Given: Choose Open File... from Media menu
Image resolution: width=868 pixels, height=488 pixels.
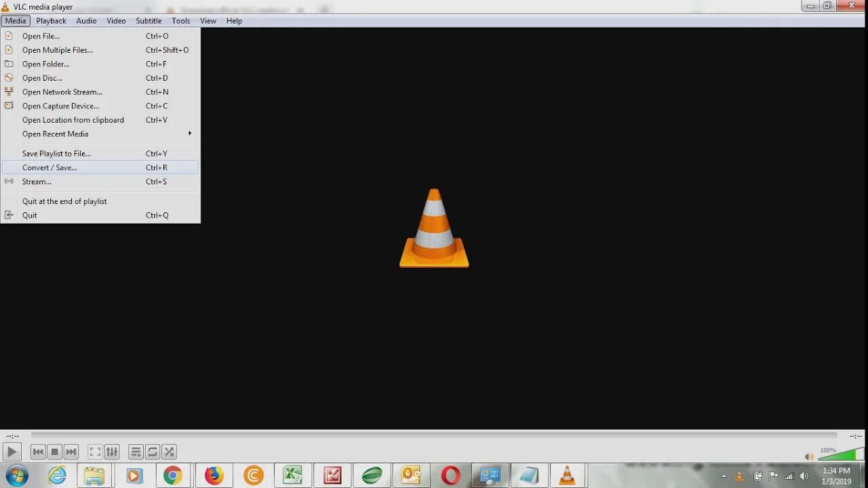Looking at the screenshot, I should [x=100, y=36].
